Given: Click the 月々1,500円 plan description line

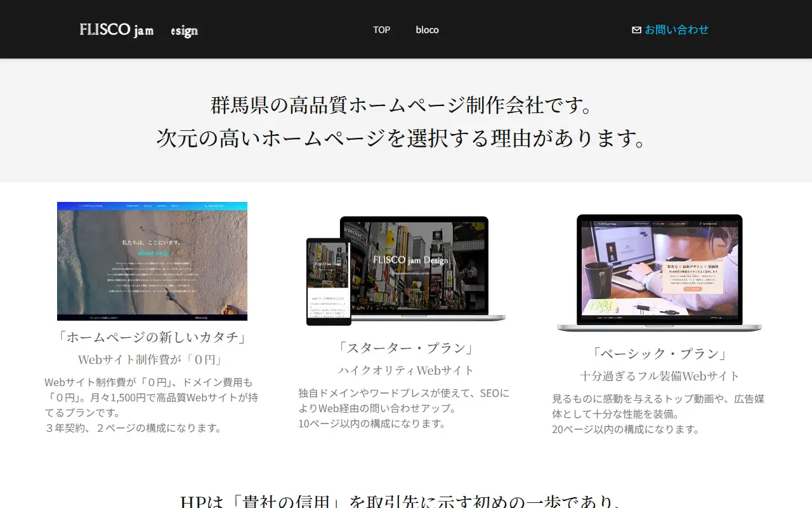Looking at the screenshot, I should pyautogui.click(x=152, y=398).
